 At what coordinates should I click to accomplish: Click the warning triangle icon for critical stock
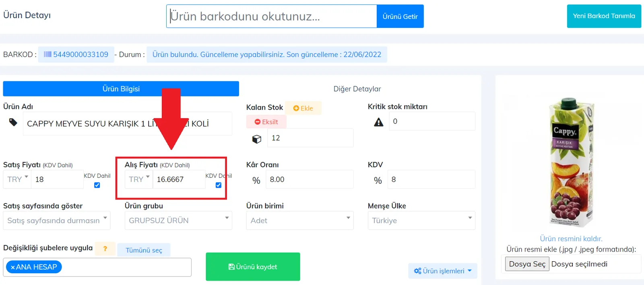(x=379, y=122)
